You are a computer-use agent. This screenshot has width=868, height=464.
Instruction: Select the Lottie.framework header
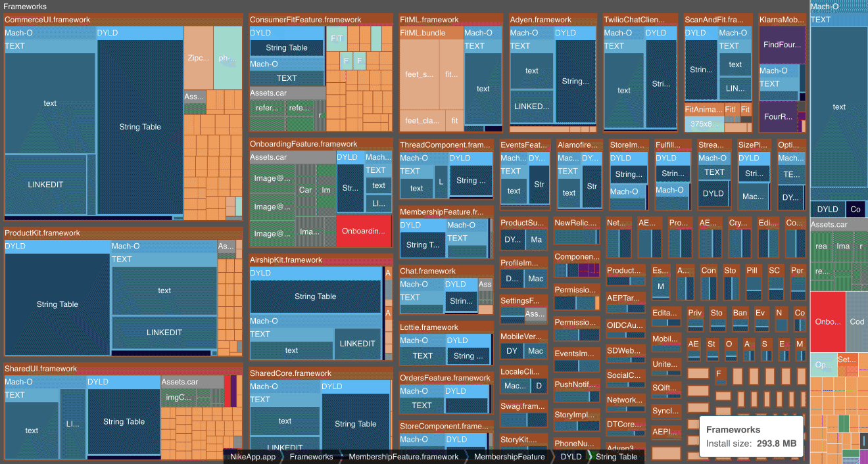(x=429, y=327)
